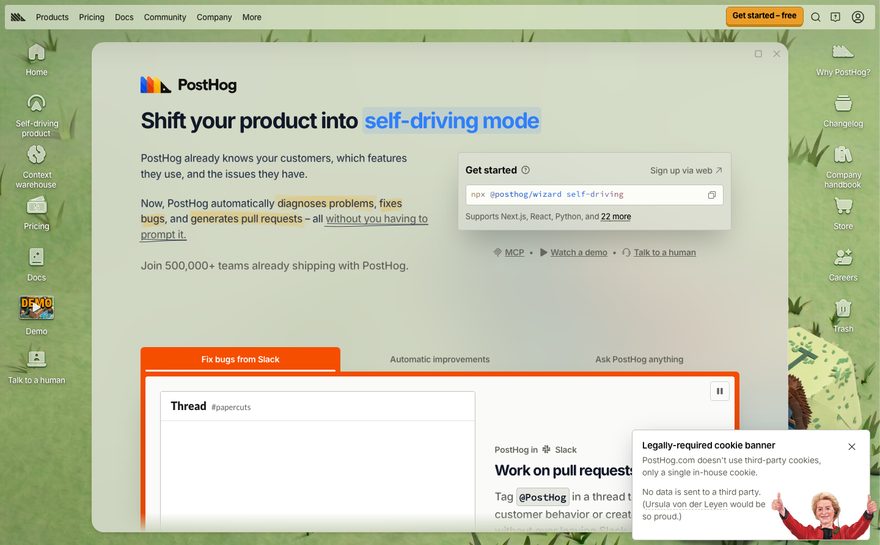Open the Trash desktop icon
The width and height of the screenshot is (880, 545).
point(843,315)
